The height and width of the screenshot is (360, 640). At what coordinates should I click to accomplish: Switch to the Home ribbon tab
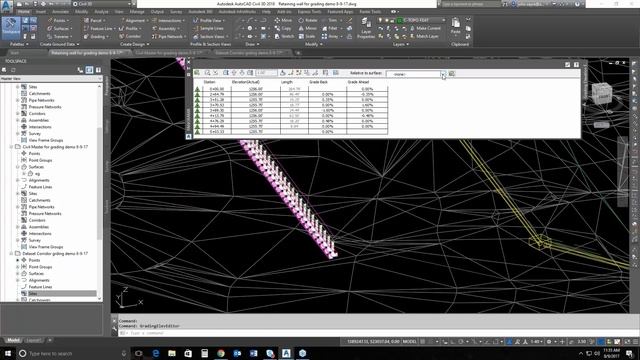click(x=23, y=12)
